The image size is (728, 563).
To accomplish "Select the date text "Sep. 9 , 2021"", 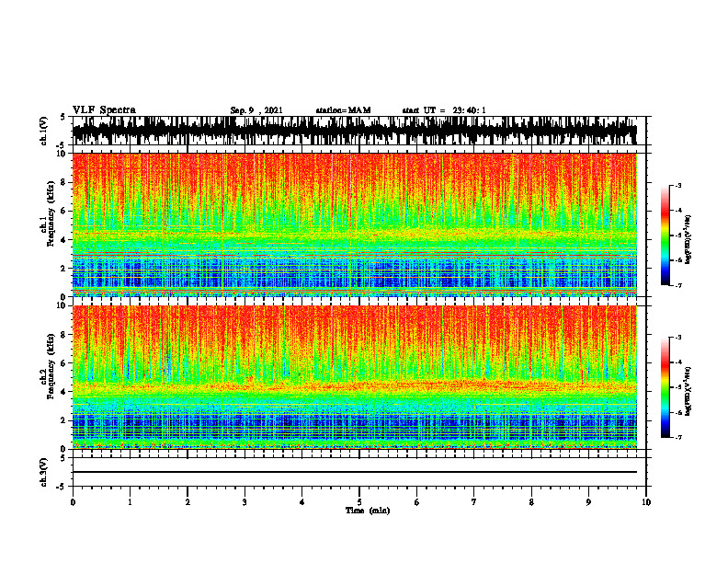I will tap(256, 110).
